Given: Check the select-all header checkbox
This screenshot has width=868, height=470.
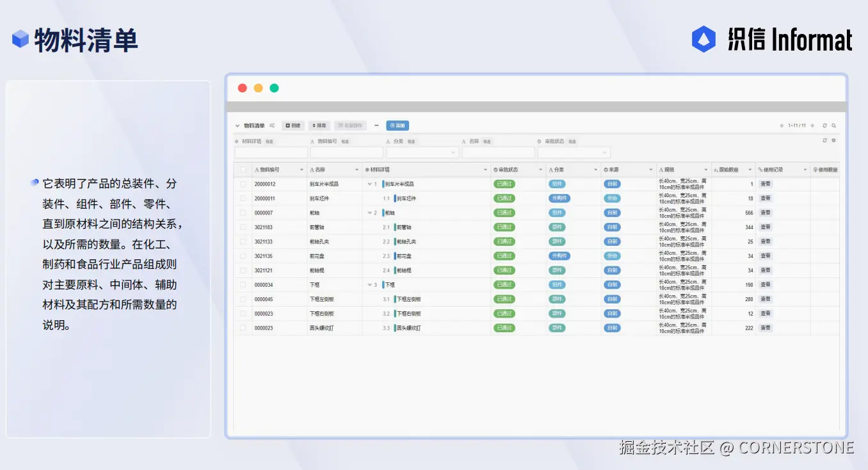Looking at the screenshot, I should [x=243, y=170].
